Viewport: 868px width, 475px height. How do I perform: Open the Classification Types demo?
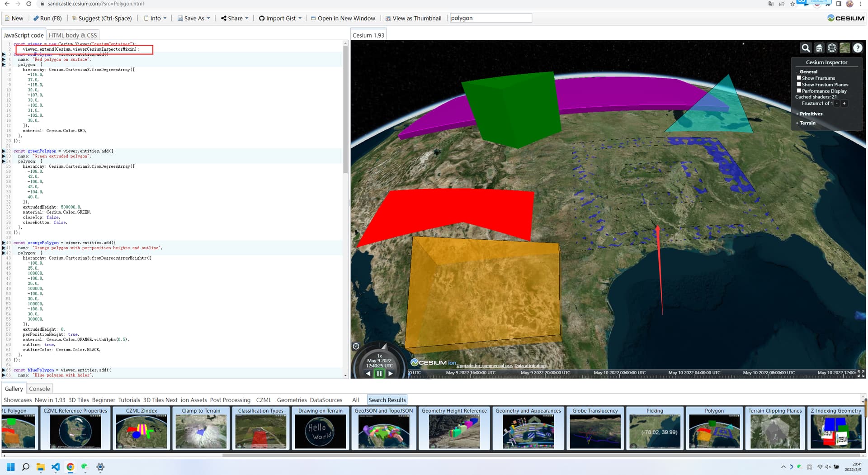(261, 428)
